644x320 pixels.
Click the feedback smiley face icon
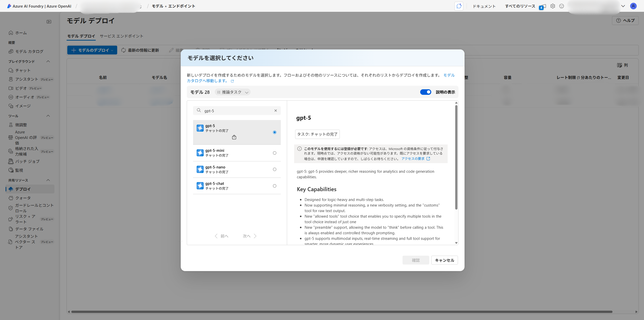561,6
